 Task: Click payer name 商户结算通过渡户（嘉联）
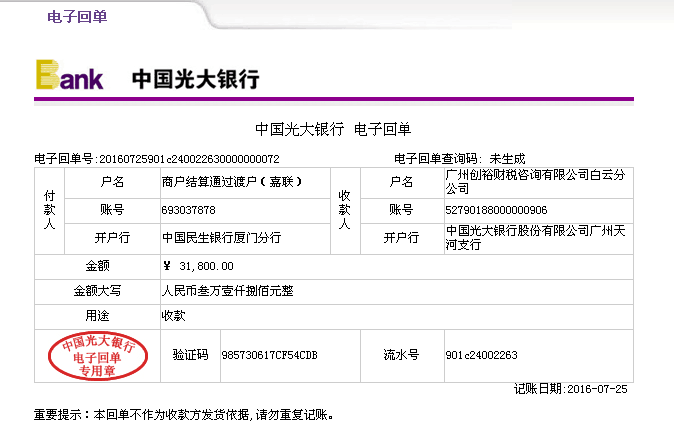[x=232, y=182]
